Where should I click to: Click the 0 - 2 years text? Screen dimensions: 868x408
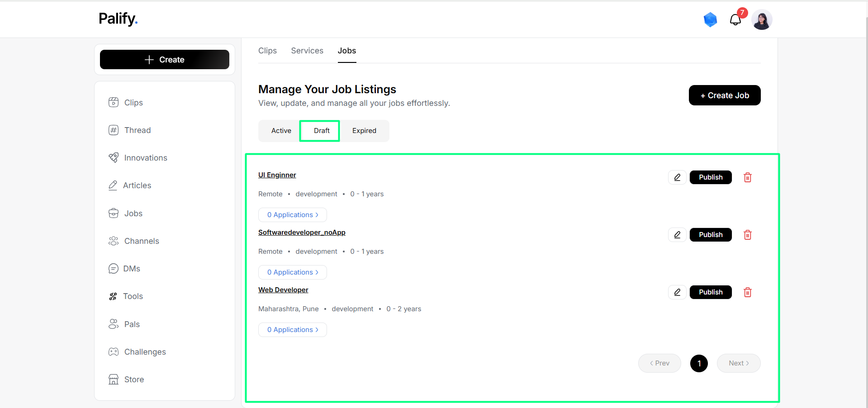tap(403, 309)
